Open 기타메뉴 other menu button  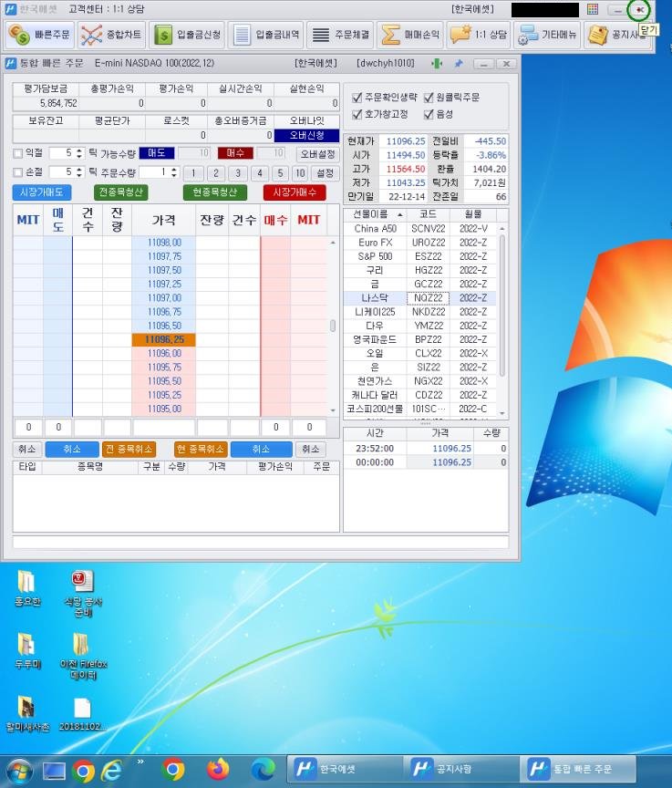547,35
